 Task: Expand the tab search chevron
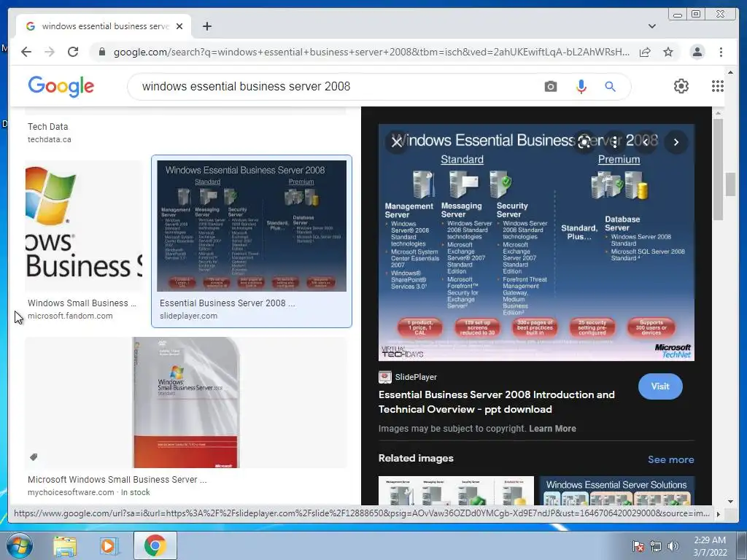(x=652, y=26)
